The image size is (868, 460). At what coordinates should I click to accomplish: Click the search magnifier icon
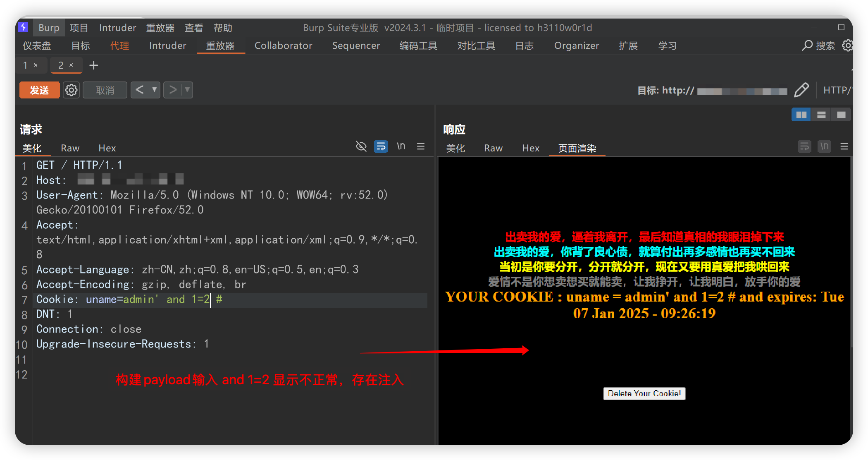pos(807,46)
